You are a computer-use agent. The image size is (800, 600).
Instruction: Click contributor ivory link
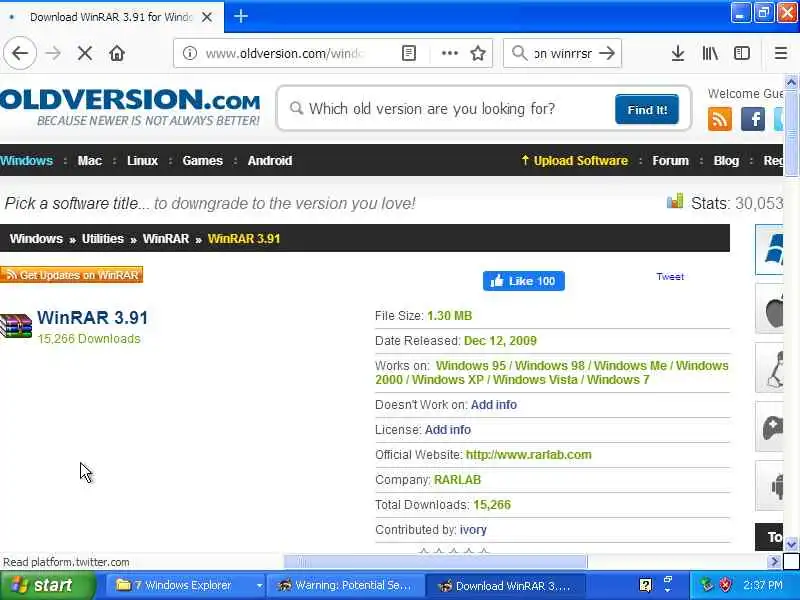(473, 530)
